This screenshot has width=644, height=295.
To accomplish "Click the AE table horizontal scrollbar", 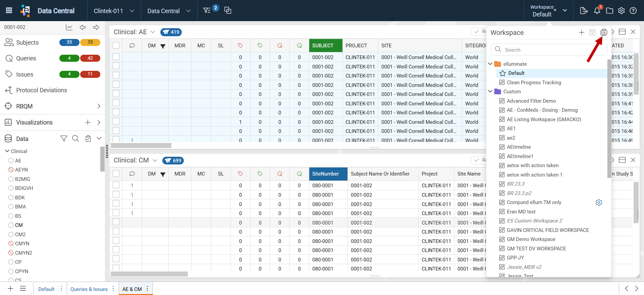I will pyautogui.click(x=141, y=146).
